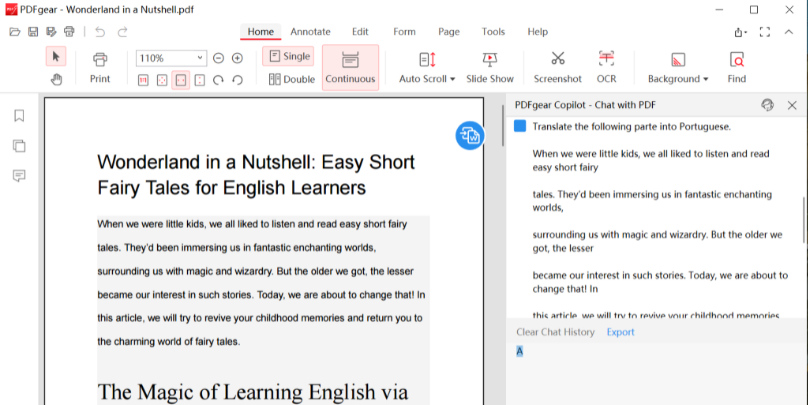Open the Tools tab
Screen dimensions: 810x405
click(493, 32)
